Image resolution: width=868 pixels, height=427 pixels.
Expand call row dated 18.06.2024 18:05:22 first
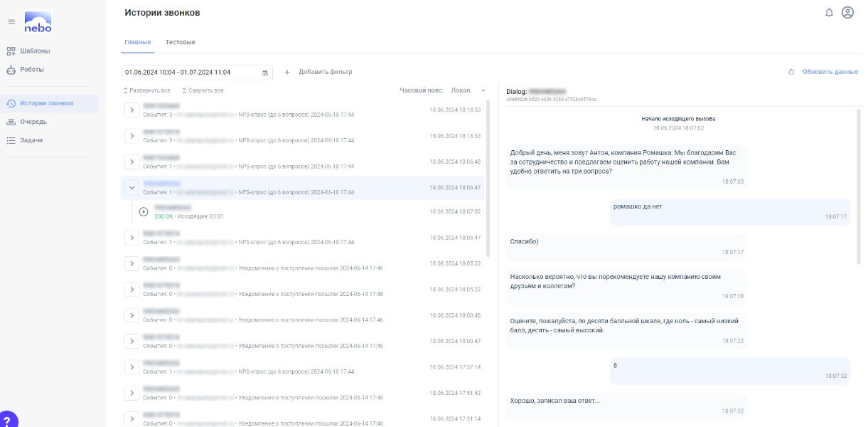(132, 263)
